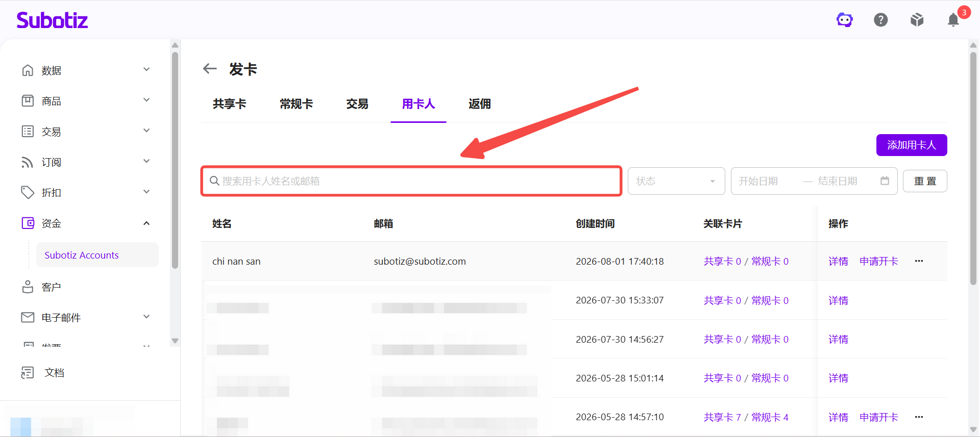Viewport: 980px width, 437px height.
Task: Click the 添加用卡人 button
Action: point(912,145)
